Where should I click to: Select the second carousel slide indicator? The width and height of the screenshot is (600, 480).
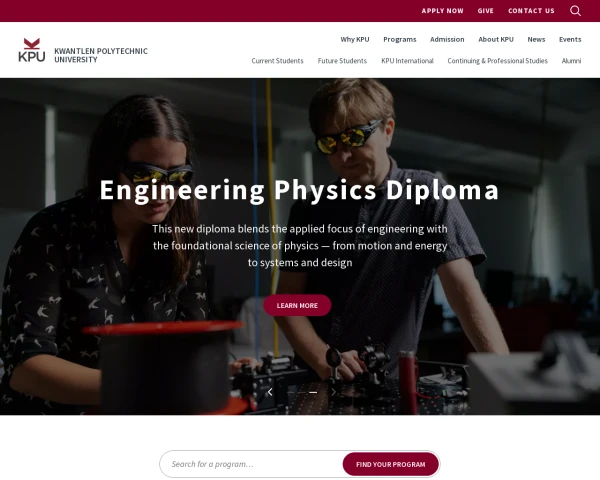[x=302, y=392]
